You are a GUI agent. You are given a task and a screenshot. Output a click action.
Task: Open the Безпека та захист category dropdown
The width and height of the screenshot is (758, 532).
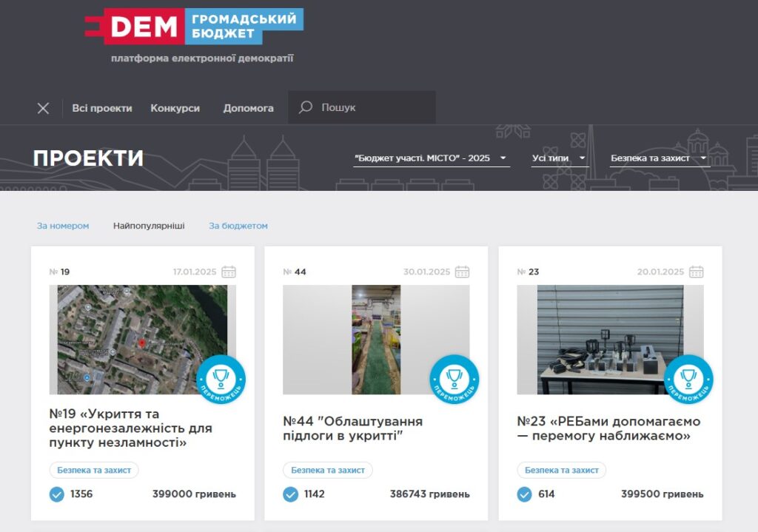(x=659, y=158)
